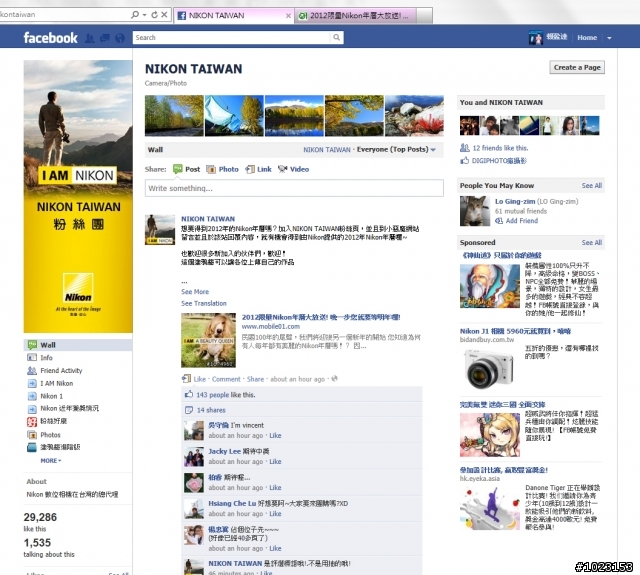640x575 pixels.
Task: Expand MORE in the left sidebar
Action: pyautogui.click(x=51, y=460)
